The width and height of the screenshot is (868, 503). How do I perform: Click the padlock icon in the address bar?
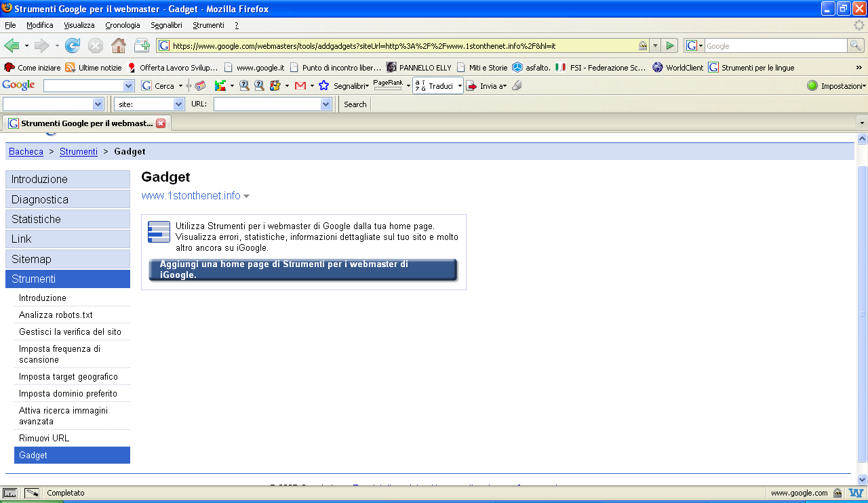click(x=642, y=45)
